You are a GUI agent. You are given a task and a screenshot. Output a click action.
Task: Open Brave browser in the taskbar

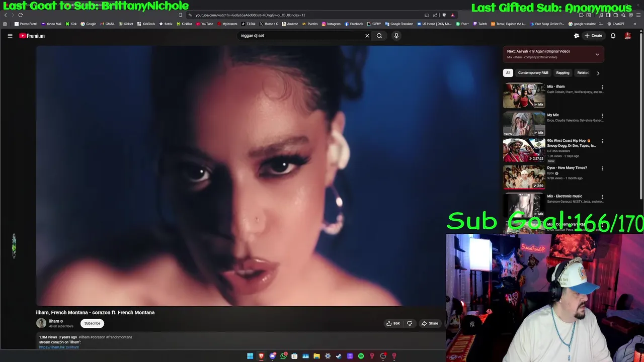(x=261, y=356)
